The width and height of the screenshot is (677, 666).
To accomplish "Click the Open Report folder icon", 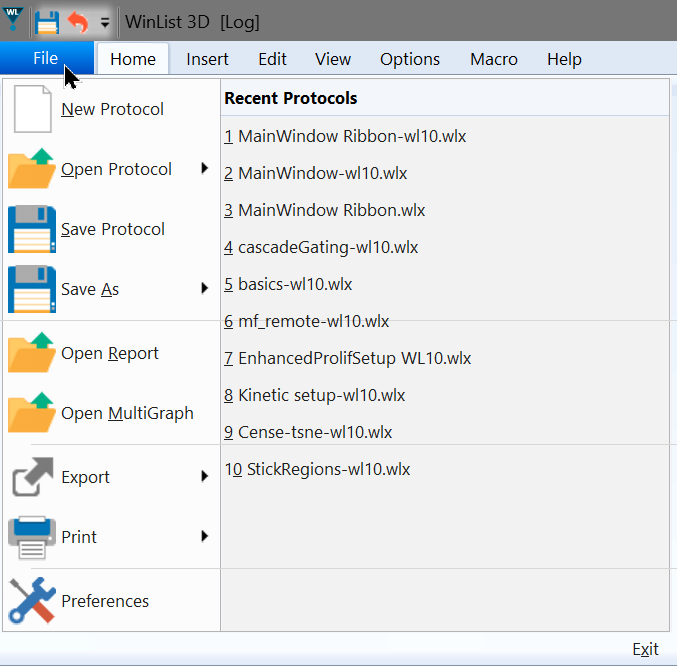I will pos(32,353).
